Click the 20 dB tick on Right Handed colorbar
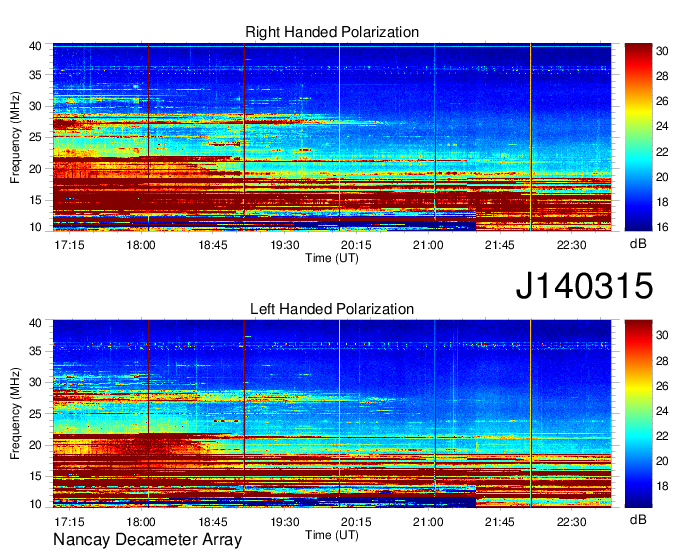The height and width of the screenshot is (552, 680). pos(662,177)
